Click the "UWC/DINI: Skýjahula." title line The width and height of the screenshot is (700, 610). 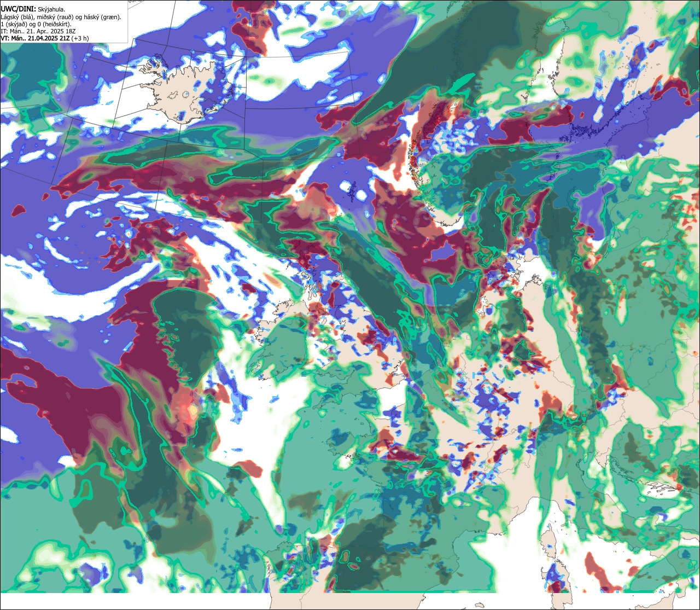(x=33, y=8)
